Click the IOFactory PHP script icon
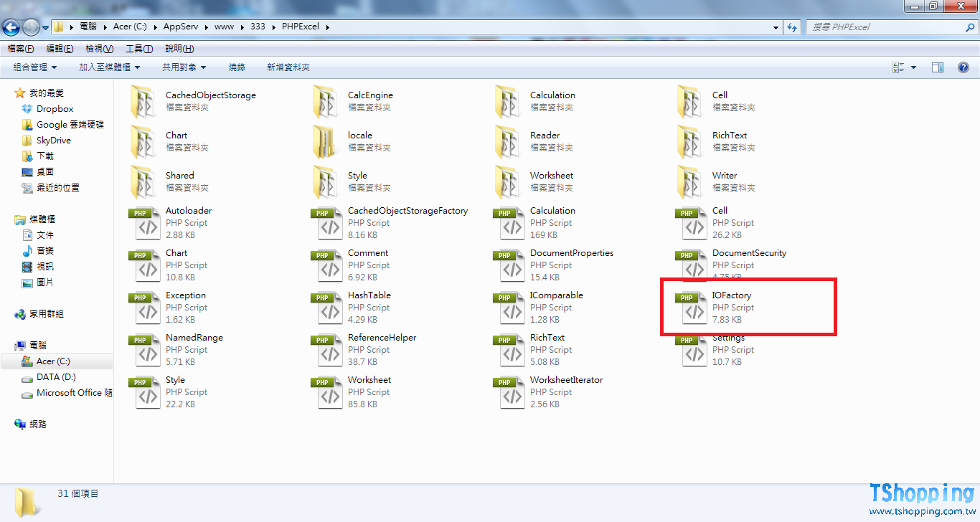Viewport: 980px width, 522px height. coord(691,308)
